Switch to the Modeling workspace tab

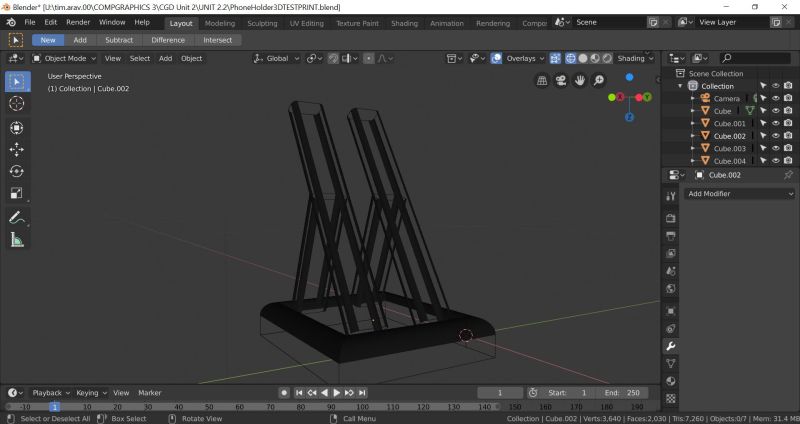(x=220, y=23)
